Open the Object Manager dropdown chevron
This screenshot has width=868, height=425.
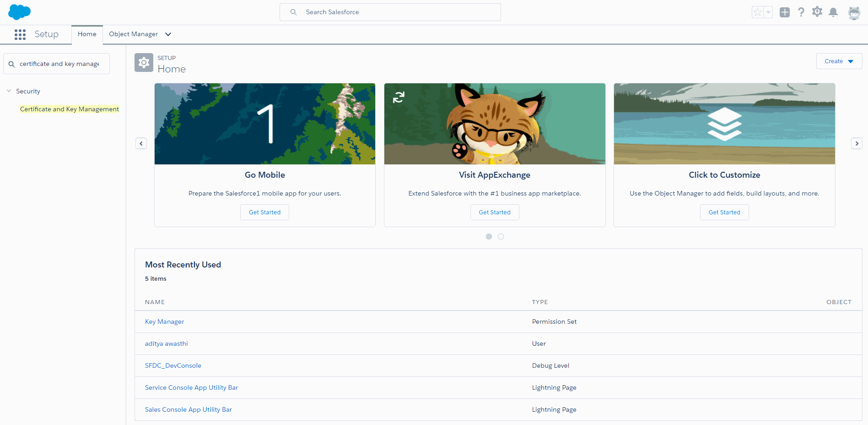point(168,34)
